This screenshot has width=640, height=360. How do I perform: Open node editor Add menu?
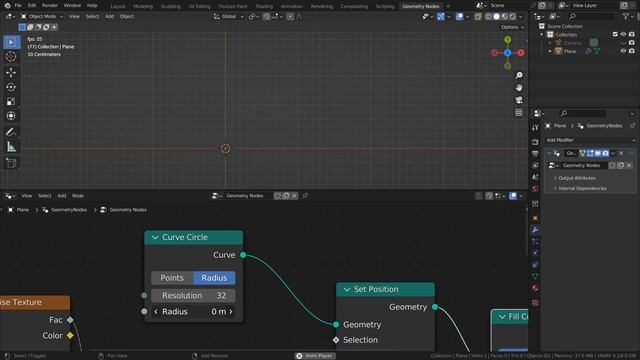pos(62,196)
